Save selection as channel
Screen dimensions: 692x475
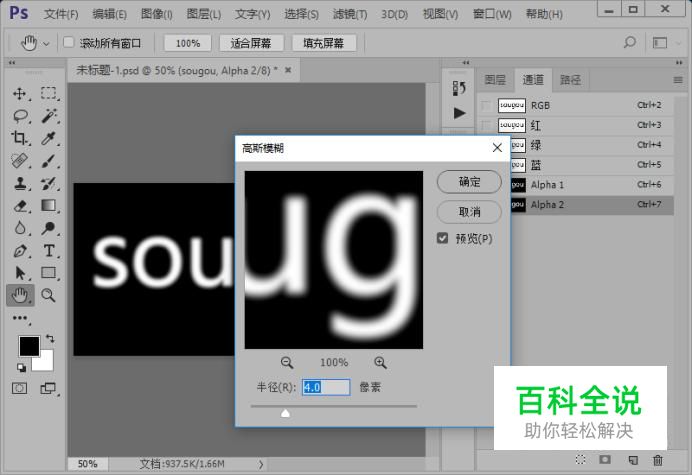[x=605, y=460]
